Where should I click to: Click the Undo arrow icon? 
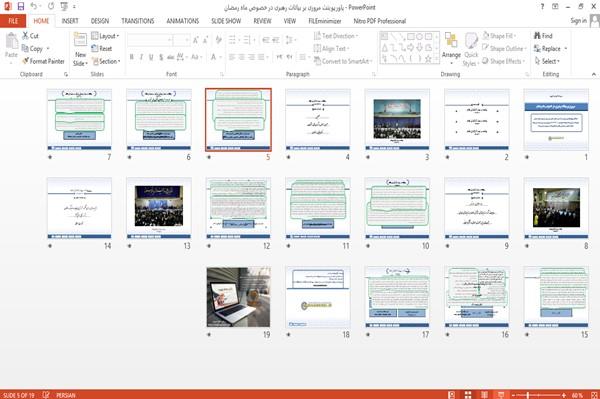coord(34,7)
